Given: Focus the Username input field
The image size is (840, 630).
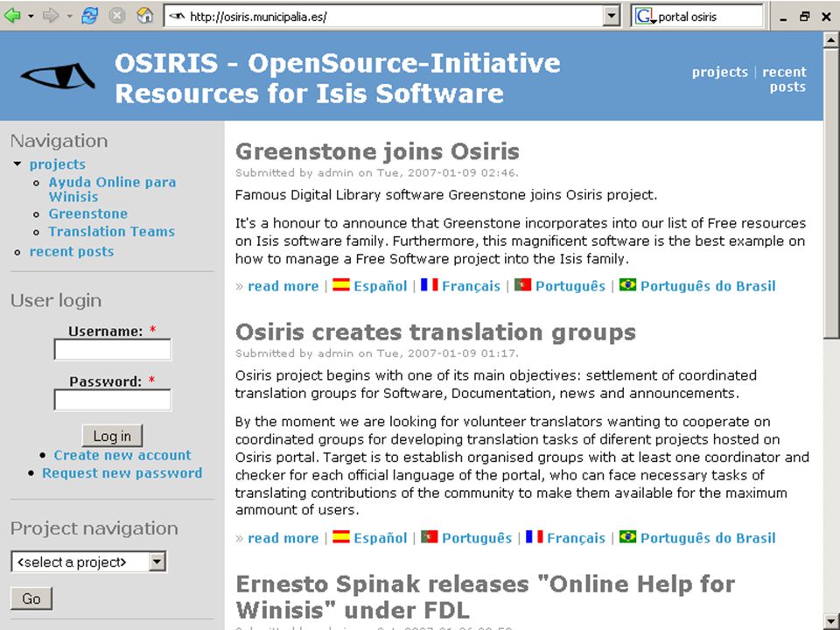Looking at the screenshot, I should click(113, 350).
